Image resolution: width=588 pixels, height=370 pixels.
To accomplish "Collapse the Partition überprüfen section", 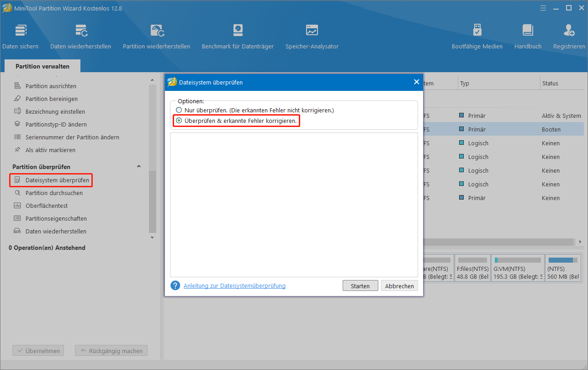I will (139, 166).
